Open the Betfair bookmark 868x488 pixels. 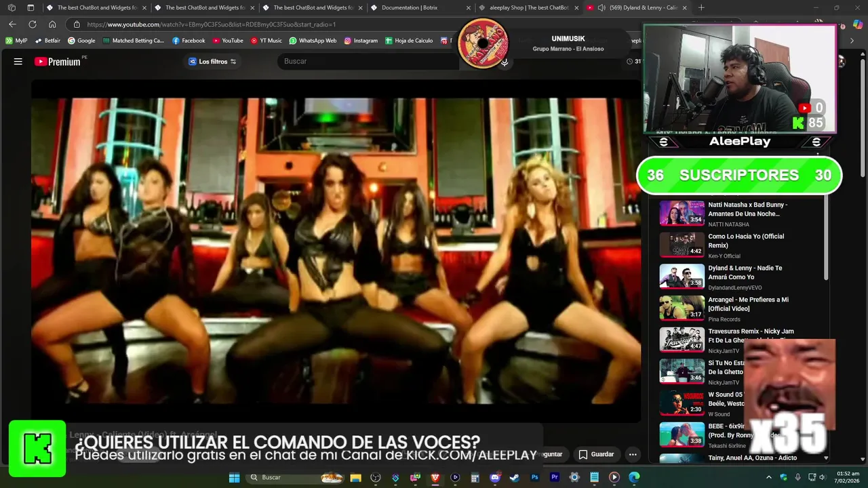[47, 41]
